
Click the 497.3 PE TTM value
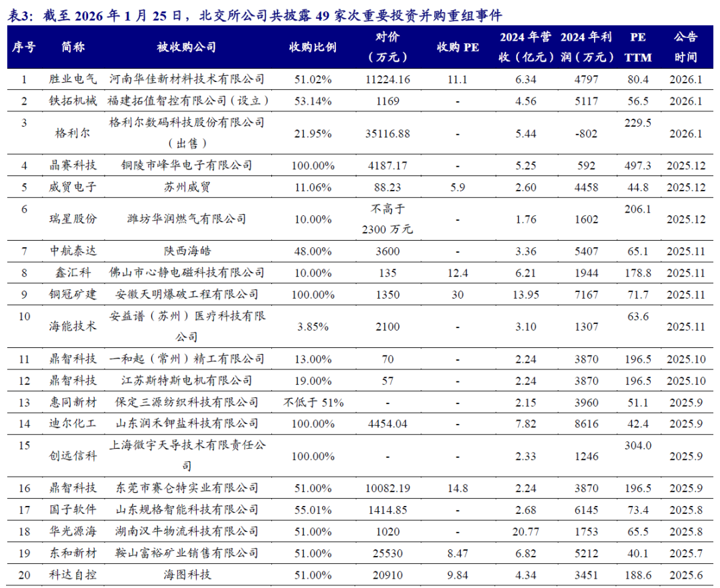point(638,165)
